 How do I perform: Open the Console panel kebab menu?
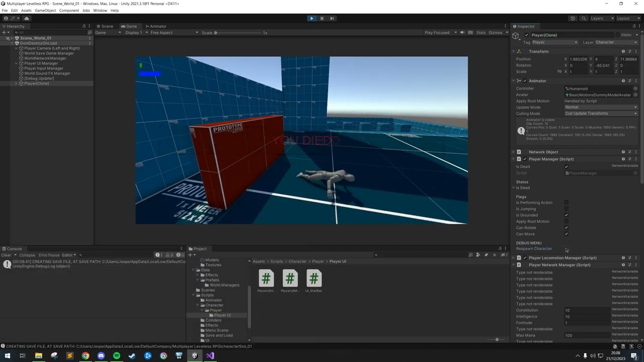pyautogui.click(x=181, y=248)
